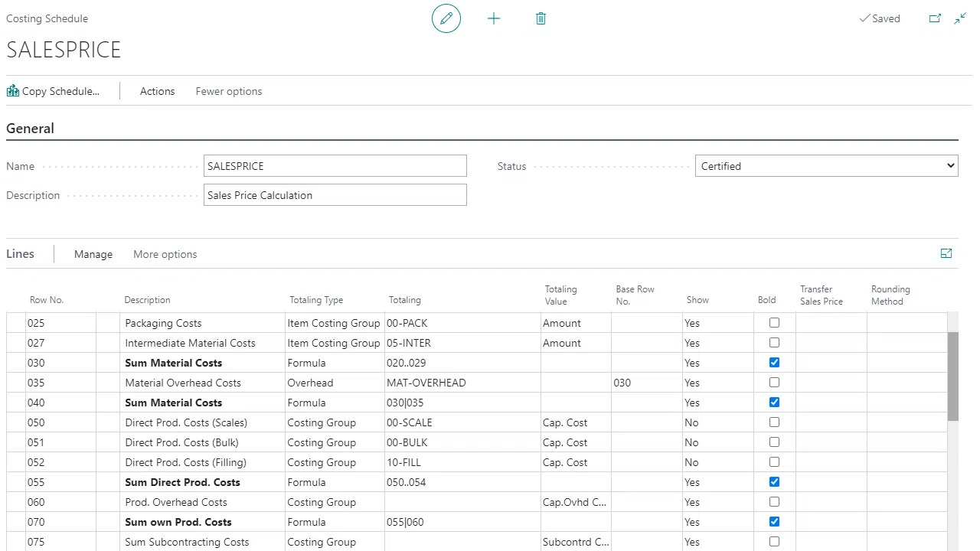This screenshot has width=980, height=551.
Task: Click the collapse page arrows icon
Action: click(960, 18)
